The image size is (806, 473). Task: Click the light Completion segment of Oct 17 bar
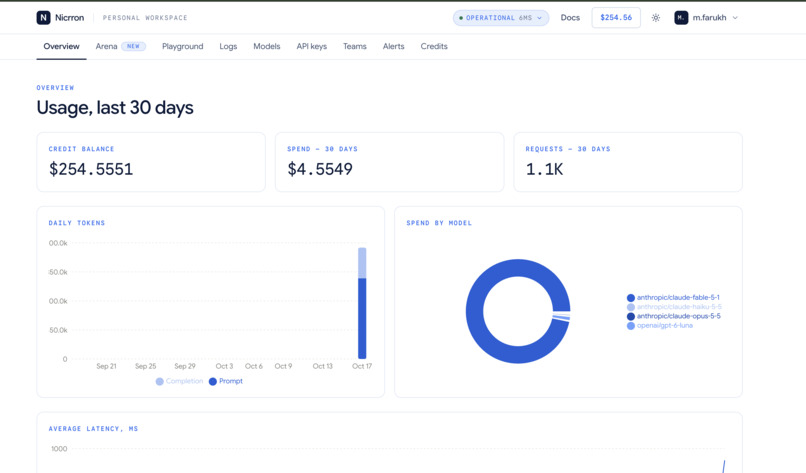(x=362, y=263)
